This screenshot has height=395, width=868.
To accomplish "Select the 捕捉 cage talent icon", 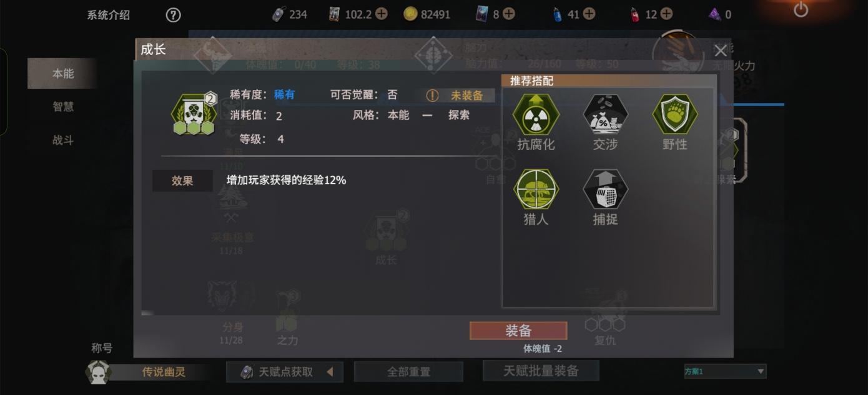I will point(605,189).
